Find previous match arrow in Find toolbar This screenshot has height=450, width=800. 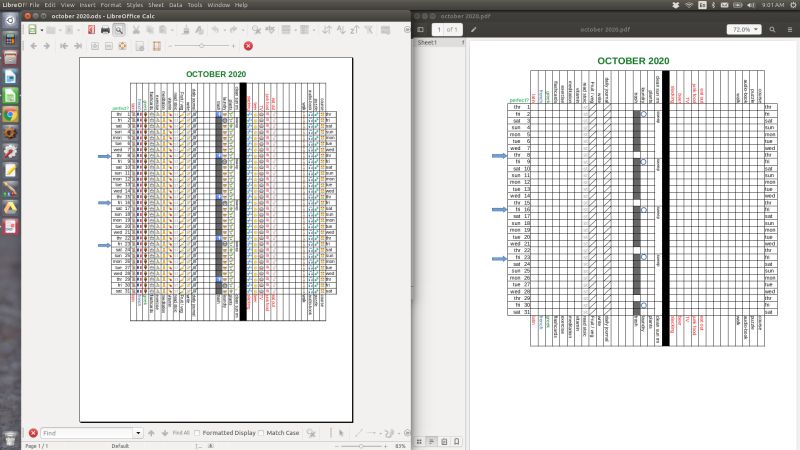[x=151, y=433]
